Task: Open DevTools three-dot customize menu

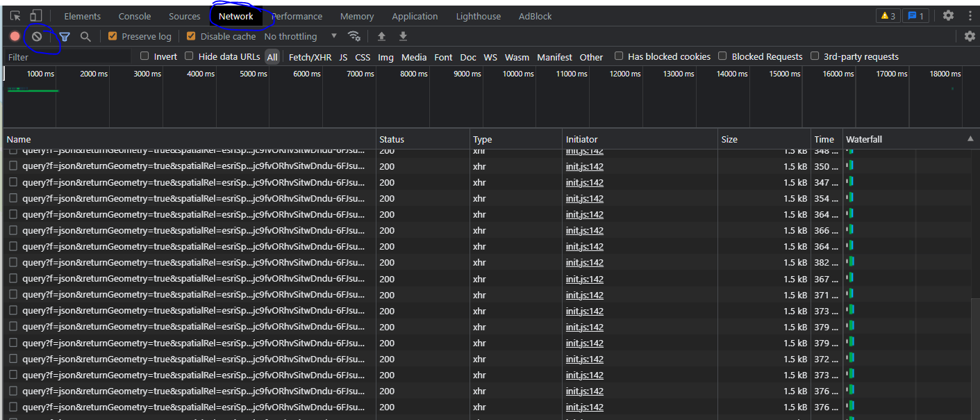Action: point(970,16)
